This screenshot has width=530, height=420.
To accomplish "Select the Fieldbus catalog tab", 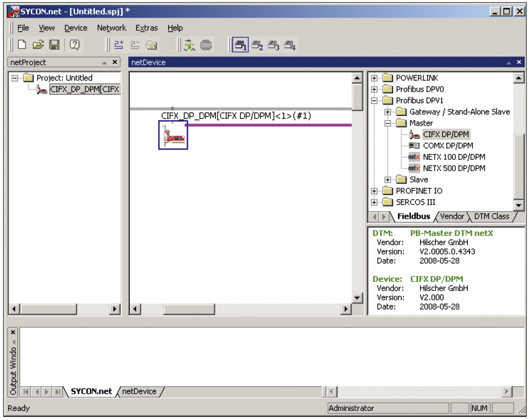I will [414, 216].
